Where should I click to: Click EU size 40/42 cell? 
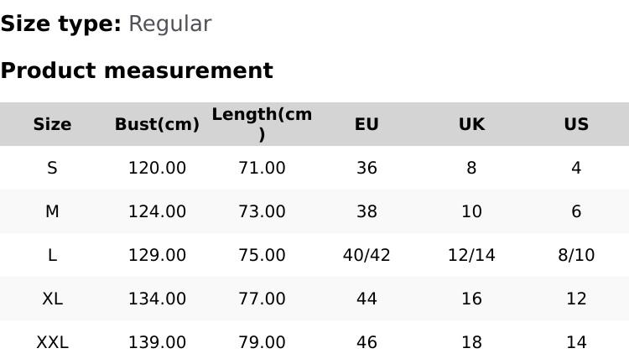pos(366,255)
